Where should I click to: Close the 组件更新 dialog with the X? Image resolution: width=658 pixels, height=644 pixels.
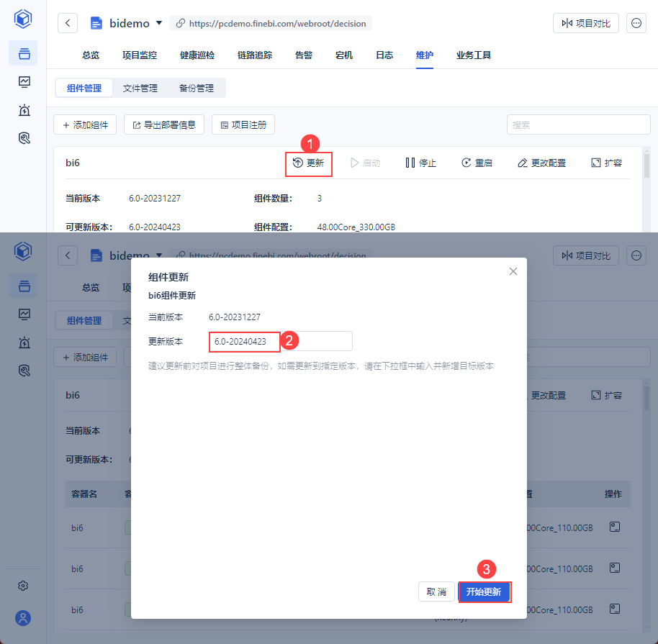513,271
